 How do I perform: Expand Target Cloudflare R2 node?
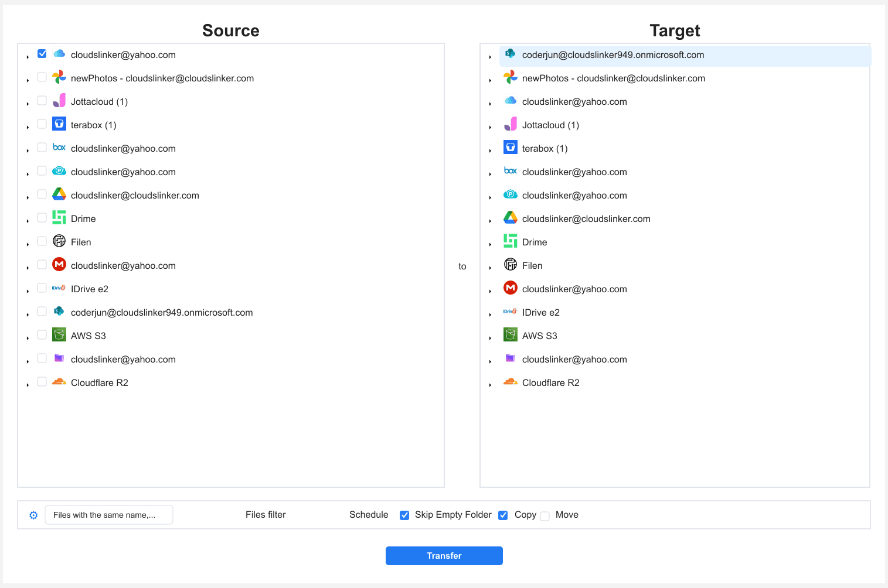pyautogui.click(x=490, y=385)
